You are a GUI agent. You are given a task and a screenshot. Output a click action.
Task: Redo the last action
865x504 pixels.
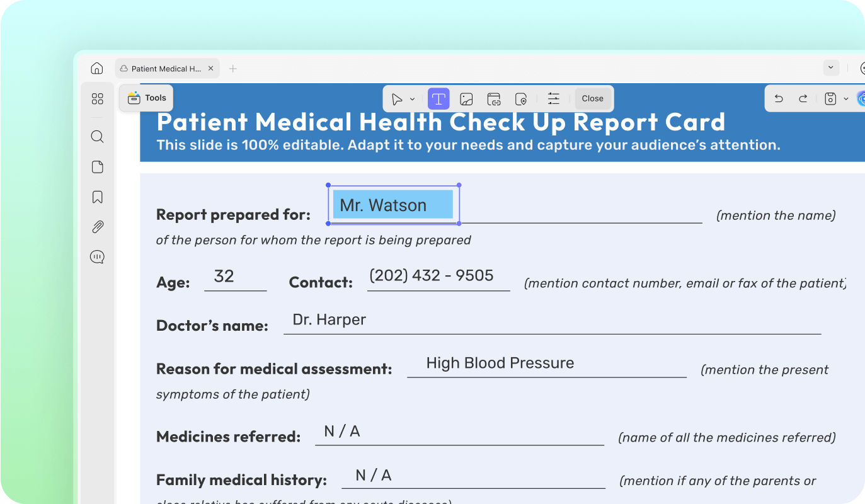pos(803,99)
